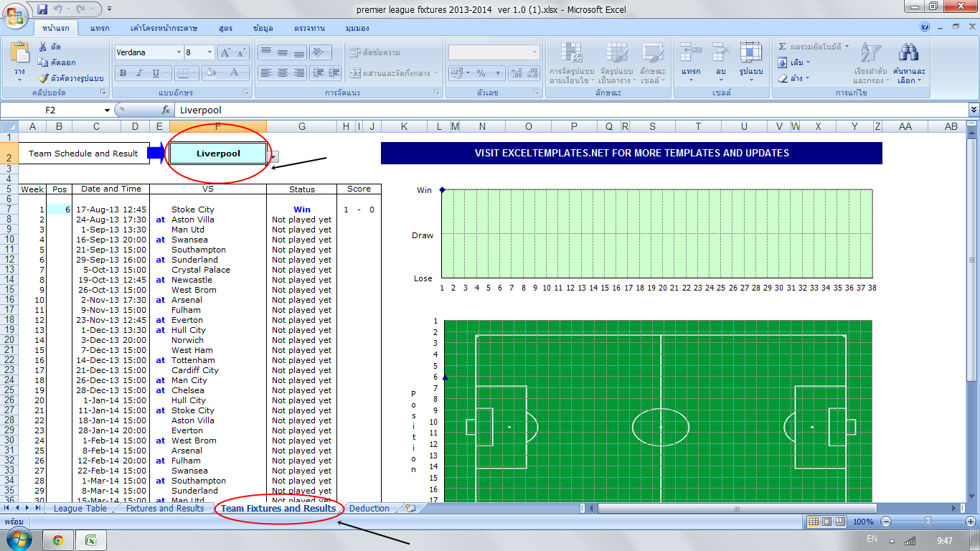Image resolution: width=980 pixels, height=551 pixels.
Task: Open the font size dropdown showing 8
Action: (x=210, y=52)
